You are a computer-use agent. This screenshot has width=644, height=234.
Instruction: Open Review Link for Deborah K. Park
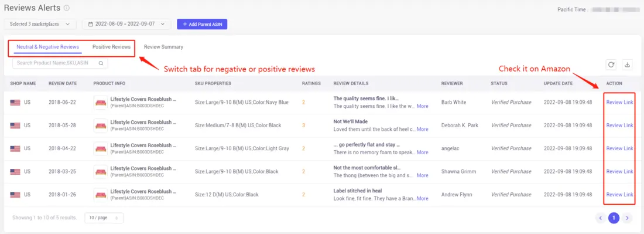click(x=619, y=126)
